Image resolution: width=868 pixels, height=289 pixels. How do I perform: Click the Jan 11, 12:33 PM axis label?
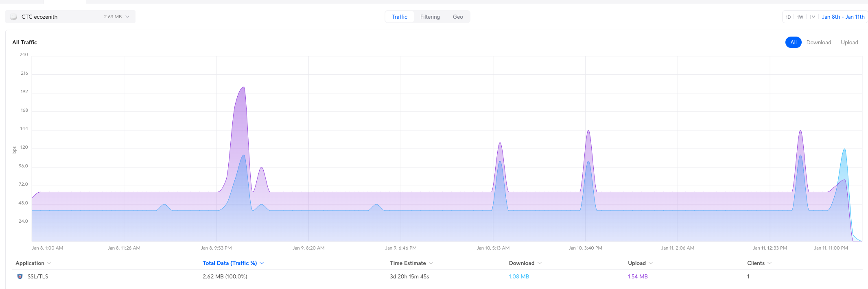click(x=770, y=248)
